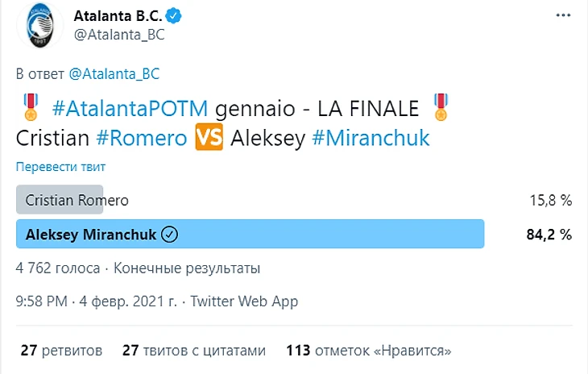Select the Cristian Romero poll option
This screenshot has height=374, width=588.
point(77,200)
